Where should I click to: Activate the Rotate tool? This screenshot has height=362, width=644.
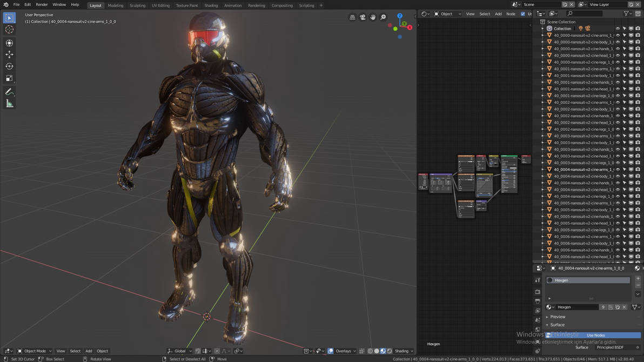click(9, 66)
